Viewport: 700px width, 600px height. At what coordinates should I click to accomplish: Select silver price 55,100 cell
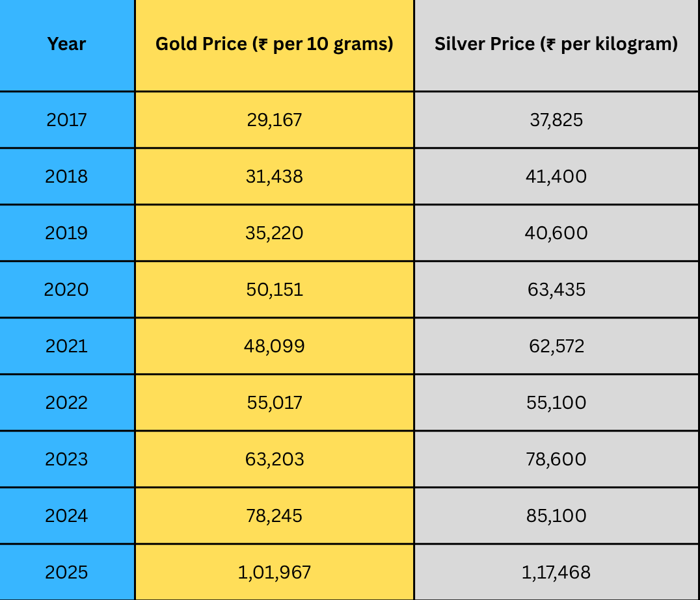(556, 402)
